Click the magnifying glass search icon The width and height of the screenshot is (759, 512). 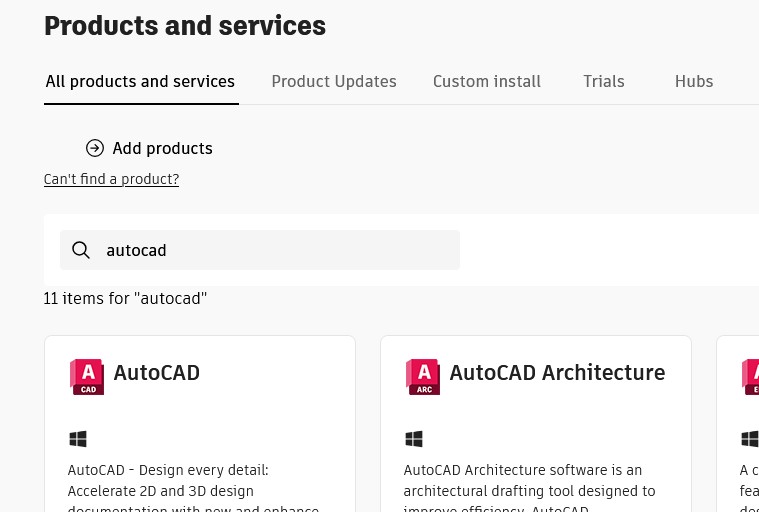pos(81,250)
